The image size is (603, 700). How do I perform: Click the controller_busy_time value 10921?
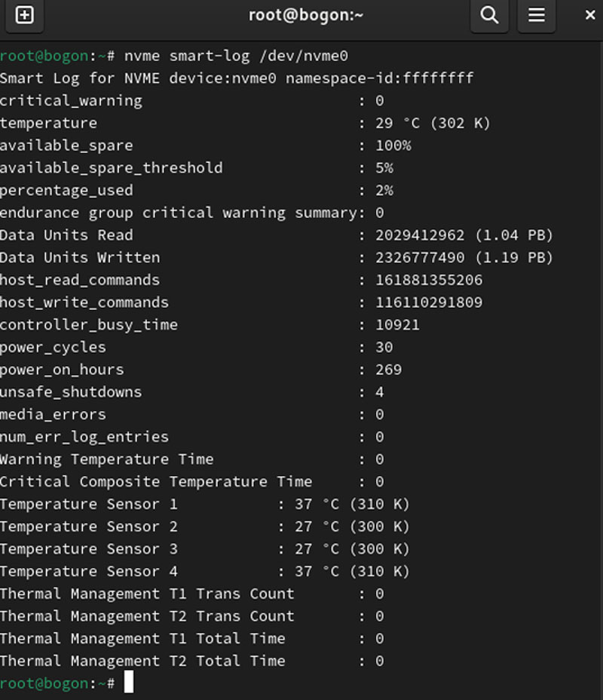[397, 325]
